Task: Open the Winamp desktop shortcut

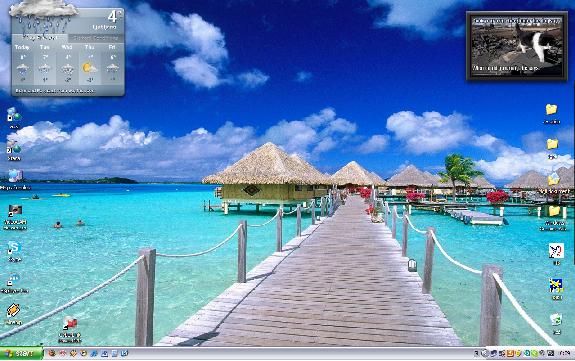Action: 13,314
